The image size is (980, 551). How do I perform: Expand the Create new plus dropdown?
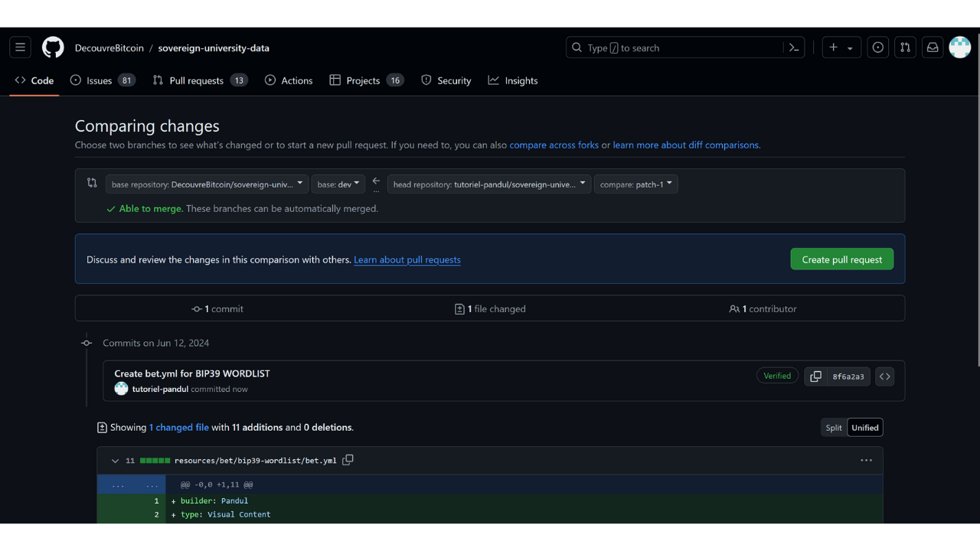(841, 47)
